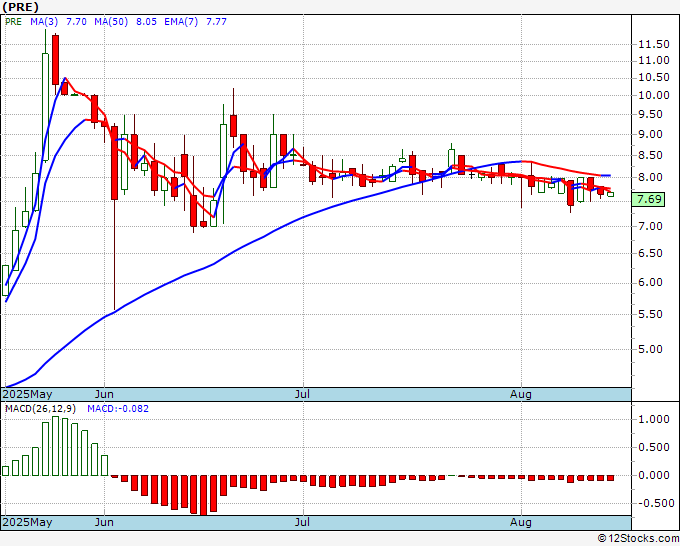
Task: Click the MA(3) value 7.70
Action: pos(76,22)
